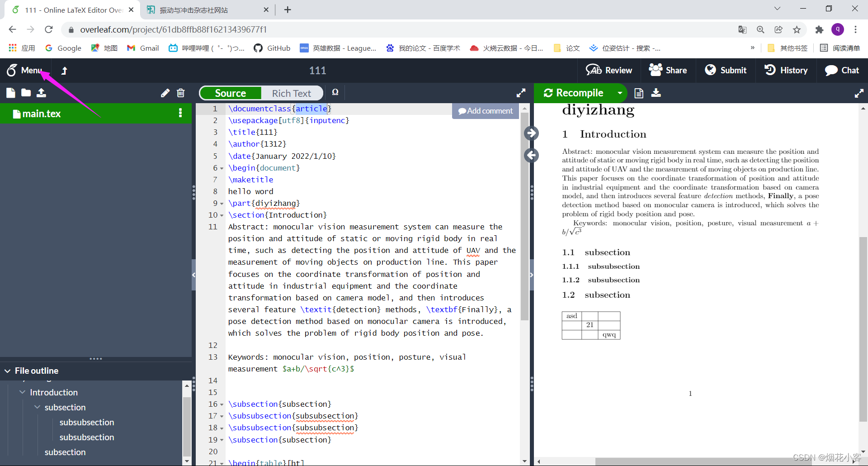
Task: Fold code at line 6 begin document
Action: pos(222,168)
